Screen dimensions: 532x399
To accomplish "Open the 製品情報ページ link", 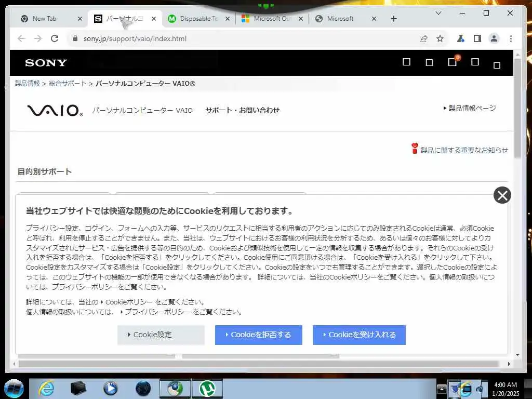I will [470, 108].
